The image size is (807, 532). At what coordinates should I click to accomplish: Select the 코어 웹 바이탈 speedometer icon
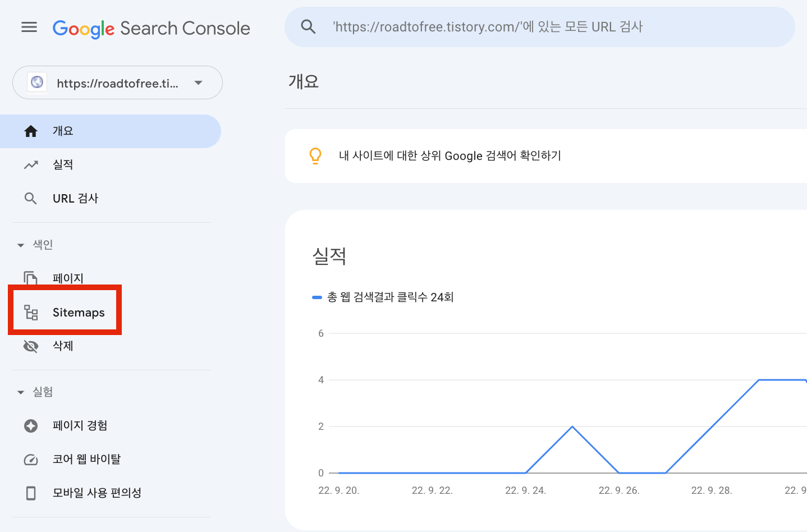coord(30,459)
